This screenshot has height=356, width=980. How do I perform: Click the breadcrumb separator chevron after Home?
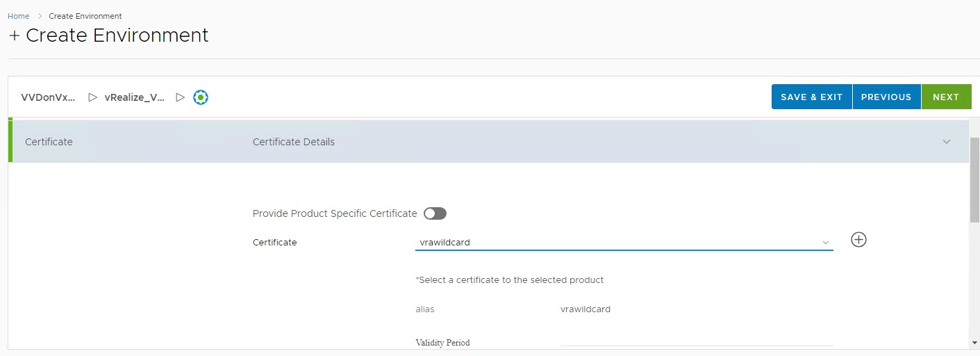click(x=40, y=16)
